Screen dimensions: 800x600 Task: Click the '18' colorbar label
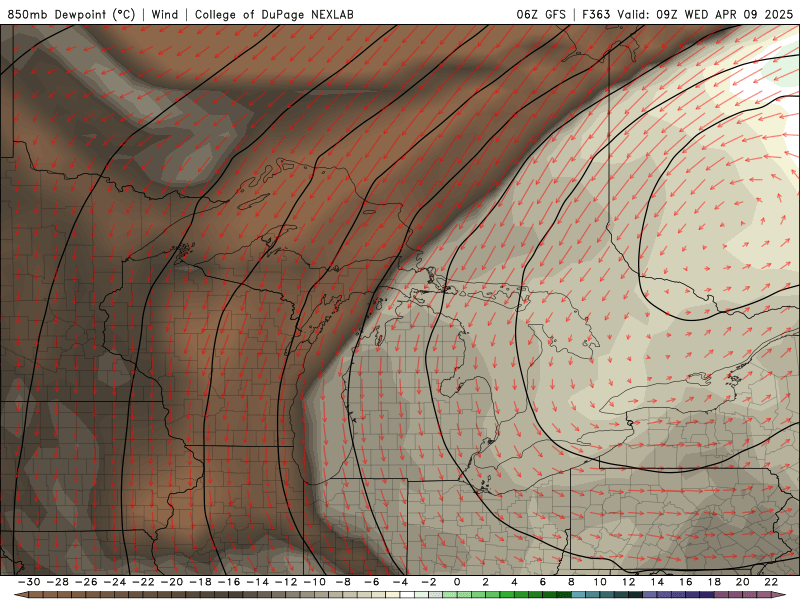pos(714,582)
